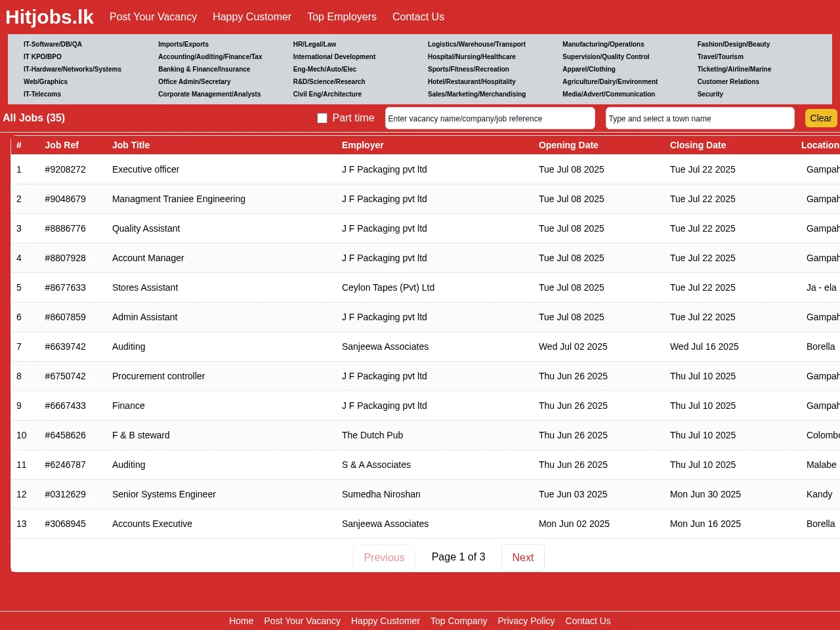Viewport: 840px width, 630px height.
Task: Filter by Ticketing/Airline/Marine category
Action: (x=734, y=69)
